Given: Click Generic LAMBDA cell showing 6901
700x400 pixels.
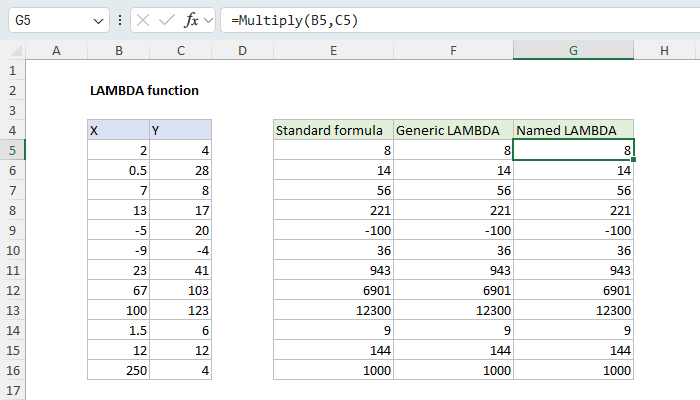Looking at the screenshot, I should [x=454, y=291].
